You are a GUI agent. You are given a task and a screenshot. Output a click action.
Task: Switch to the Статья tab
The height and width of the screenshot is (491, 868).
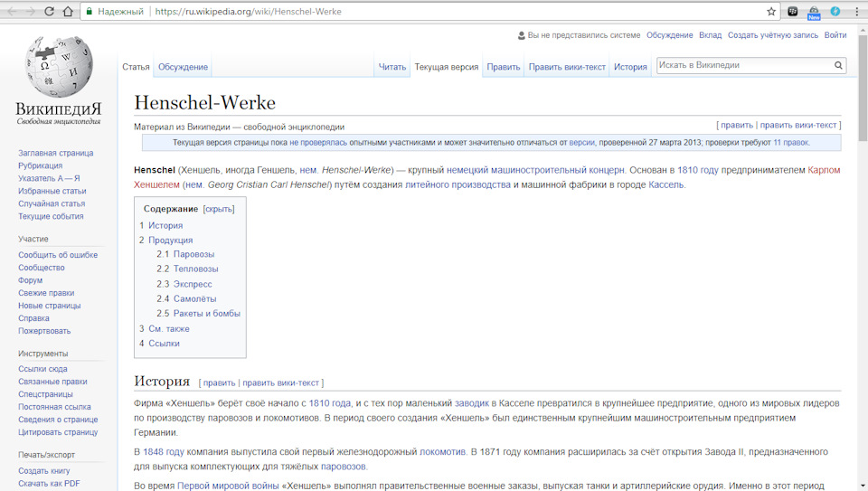click(x=136, y=67)
